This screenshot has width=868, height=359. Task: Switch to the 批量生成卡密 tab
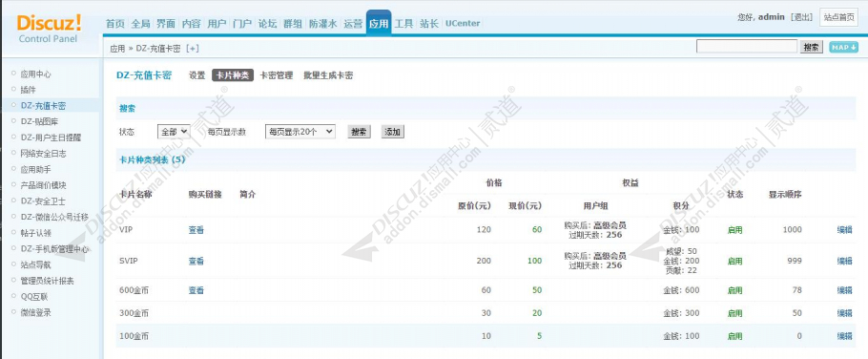coord(328,75)
